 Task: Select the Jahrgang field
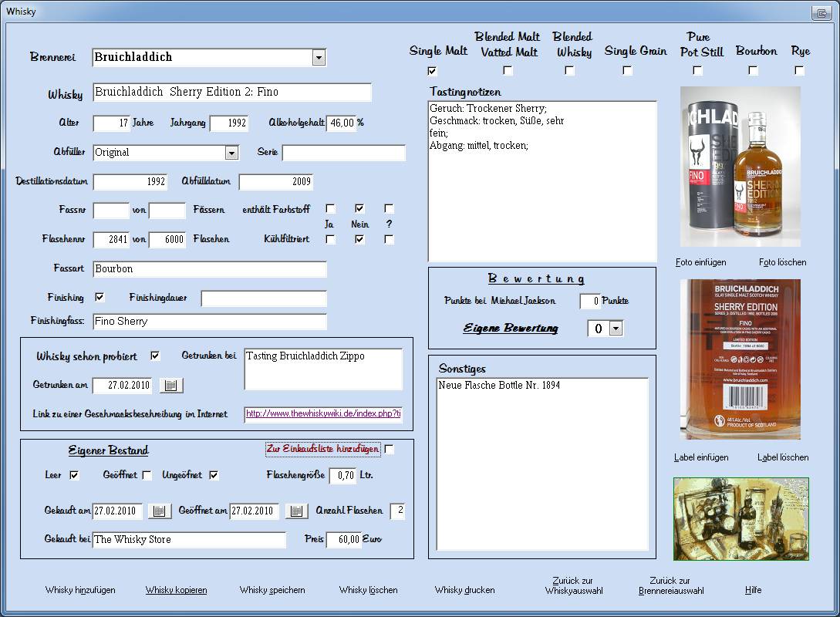pos(229,123)
